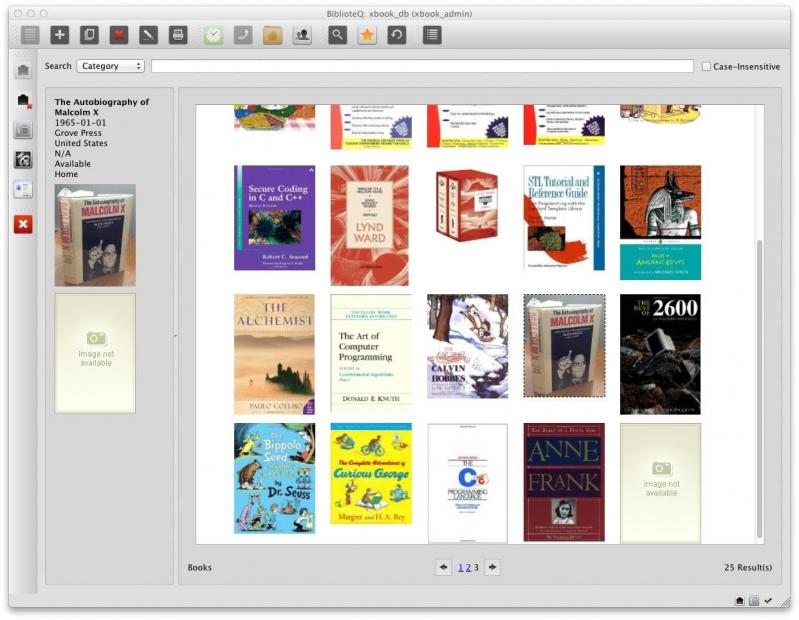Click the 'Books' label below the grid
This screenshot has height=620, width=799.
199,567
